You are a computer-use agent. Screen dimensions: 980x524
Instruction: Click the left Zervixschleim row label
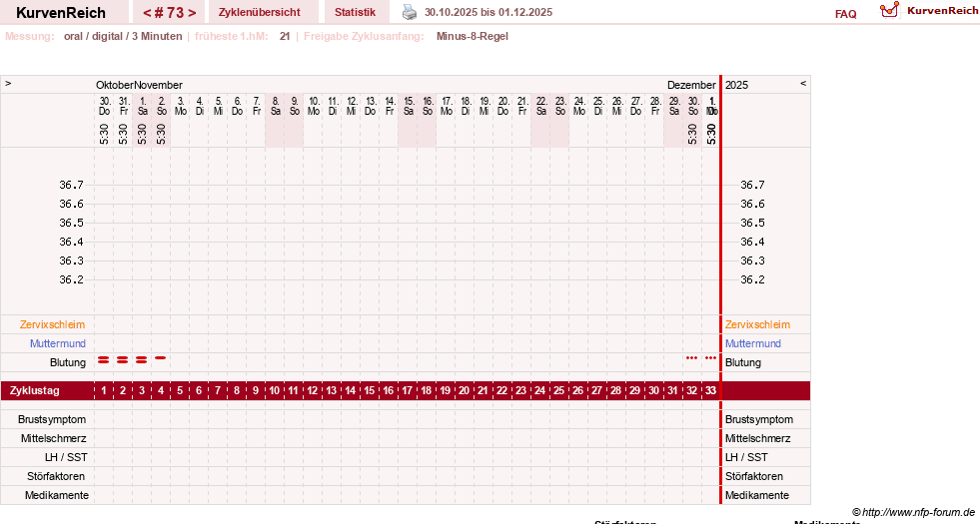coord(53,324)
